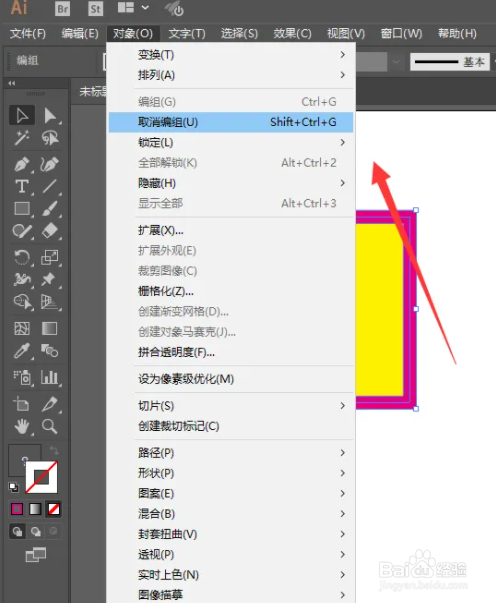Image resolution: width=496 pixels, height=603 pixels.
Task: Expand the 形状(P) submenu
Action: [x=230, y=473]
